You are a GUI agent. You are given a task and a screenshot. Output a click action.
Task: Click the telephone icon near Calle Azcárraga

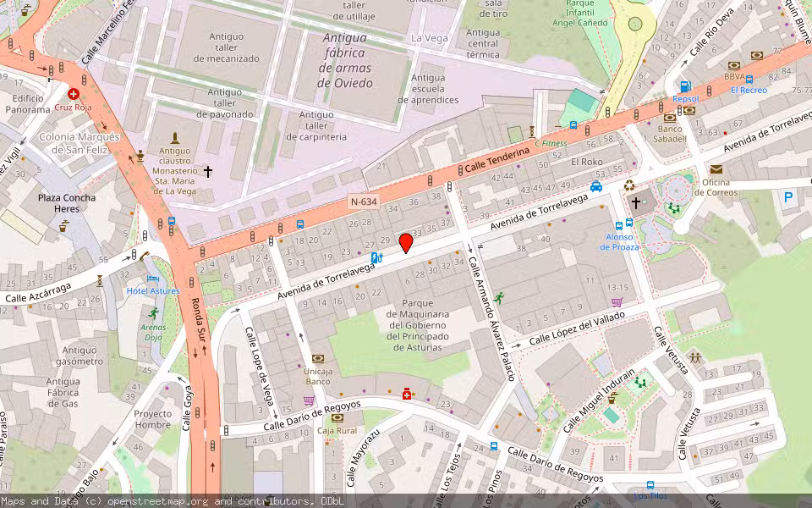(144, 256)
